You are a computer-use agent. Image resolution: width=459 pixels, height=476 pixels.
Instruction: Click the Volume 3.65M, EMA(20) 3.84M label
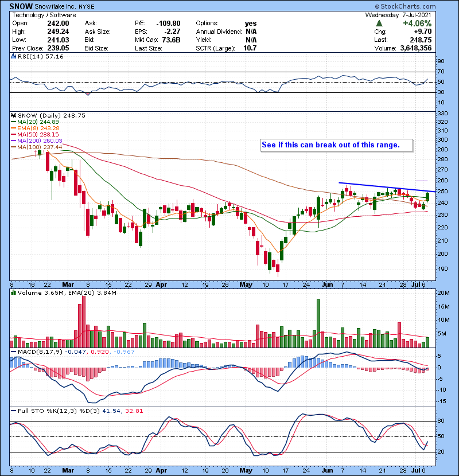[x=67, y=292]
